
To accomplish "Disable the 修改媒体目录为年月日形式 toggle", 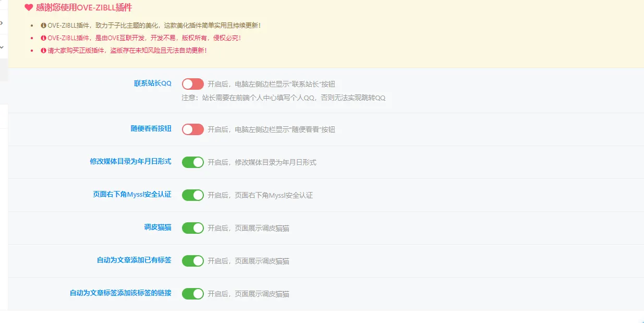I will [x=192, y=162].
